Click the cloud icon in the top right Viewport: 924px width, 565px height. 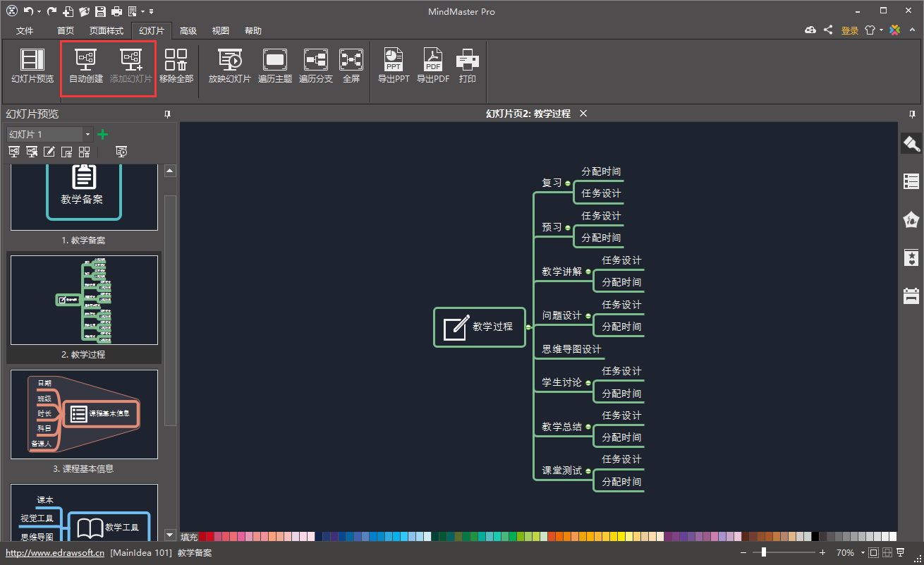click(x=810, y=30)
